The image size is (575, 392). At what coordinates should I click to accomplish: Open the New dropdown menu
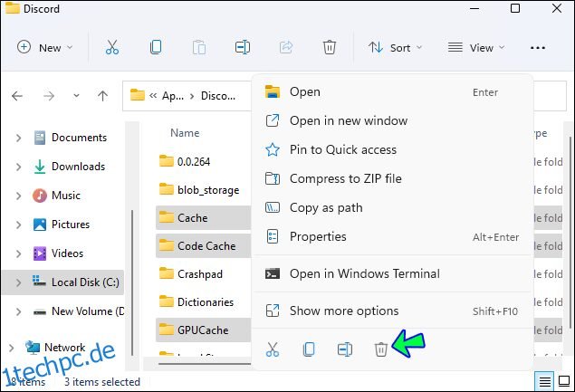[44, 48]
